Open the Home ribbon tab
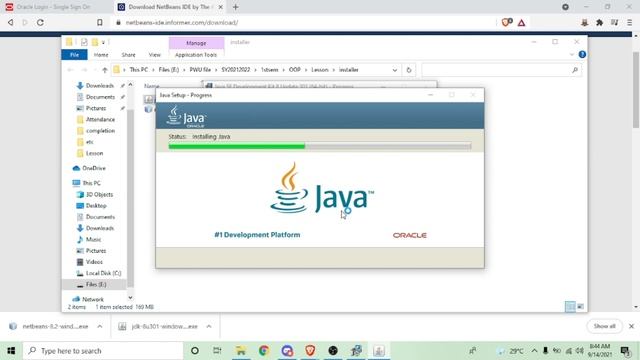Screen dimensions: 640x360 click(x=101, y=55)
